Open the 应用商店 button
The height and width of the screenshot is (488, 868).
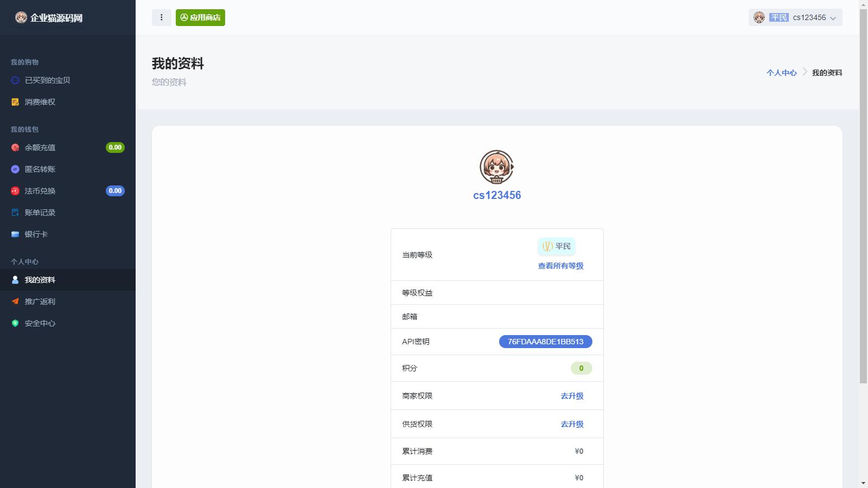(x=200, y=17)
